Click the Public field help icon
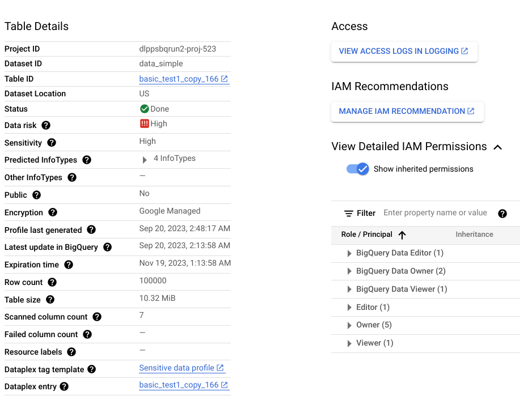532x400 pixels. click(36, 194)
